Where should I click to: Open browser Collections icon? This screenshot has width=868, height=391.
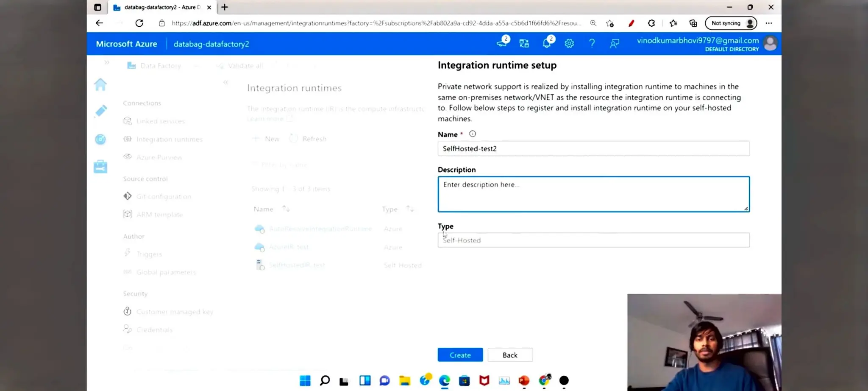pyautogui.click(x=693, y=23)
